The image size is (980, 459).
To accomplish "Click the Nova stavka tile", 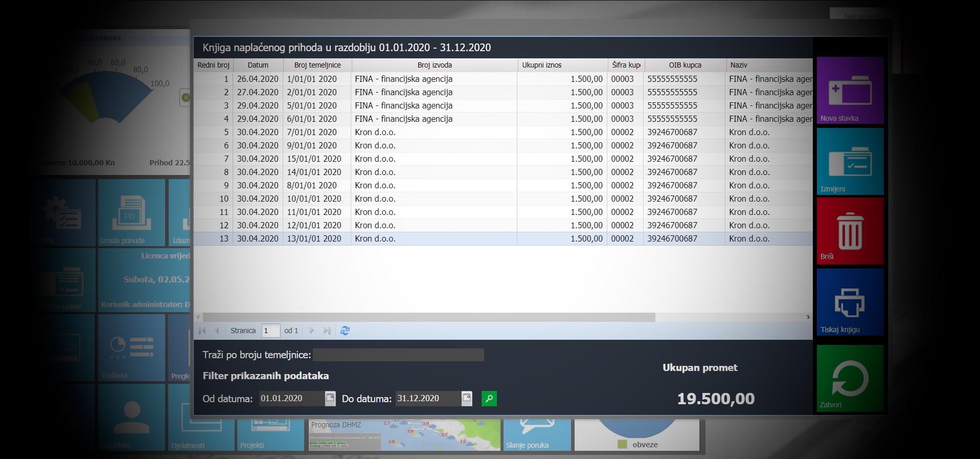I will [850, 91].
